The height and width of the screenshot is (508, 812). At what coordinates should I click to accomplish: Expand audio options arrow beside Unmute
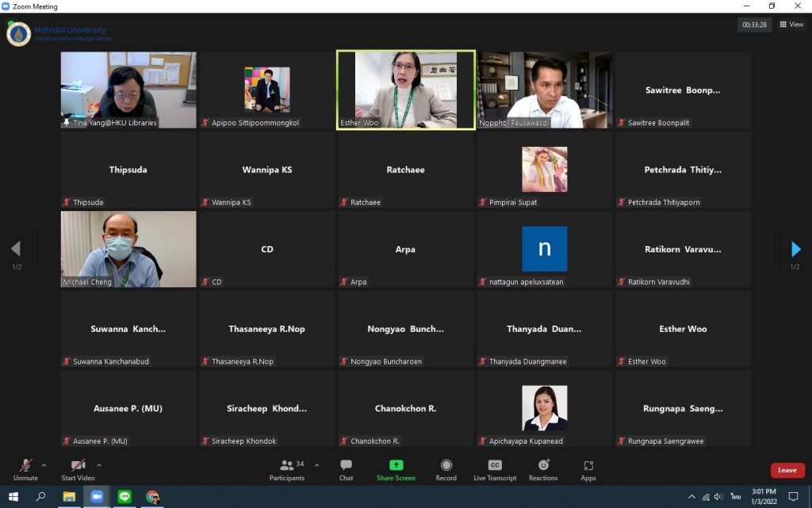click(44, 465)
